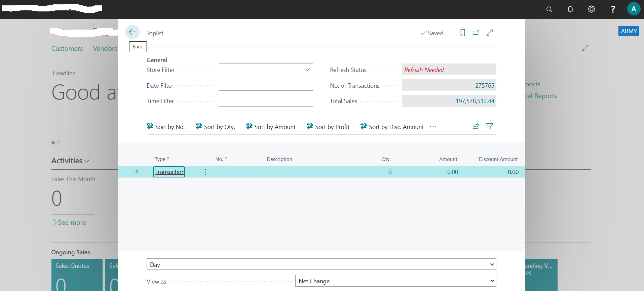Click the Qty. cell showing 0

(x=390, y=172)
